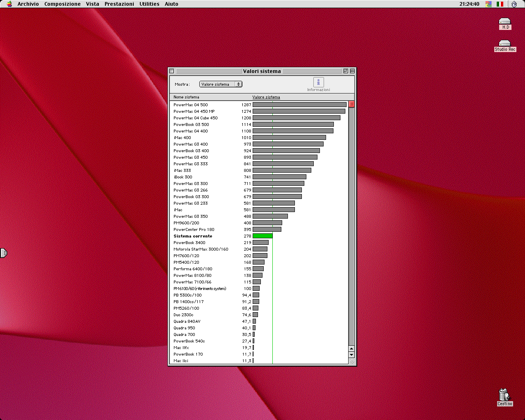Select the PowerBook 540c row

point(259,341)
